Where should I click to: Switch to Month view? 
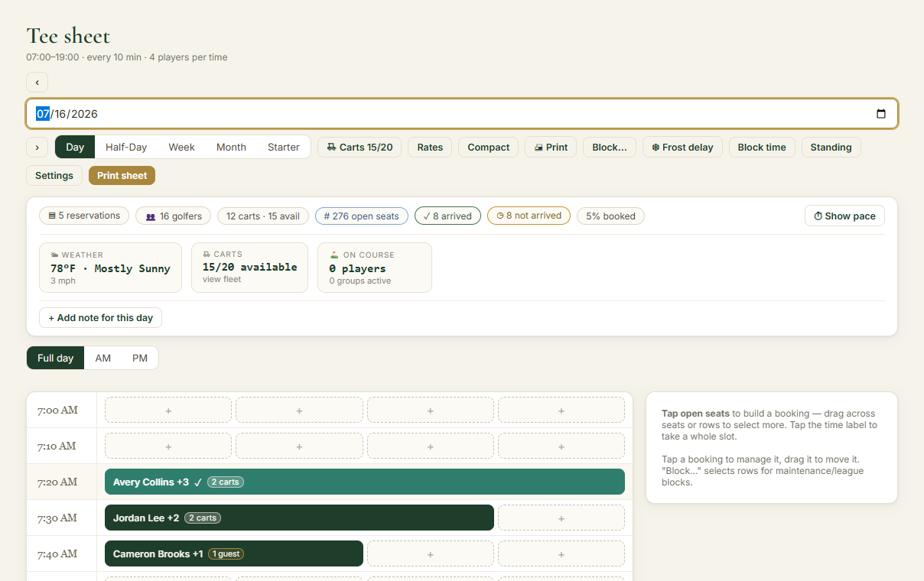231,147
